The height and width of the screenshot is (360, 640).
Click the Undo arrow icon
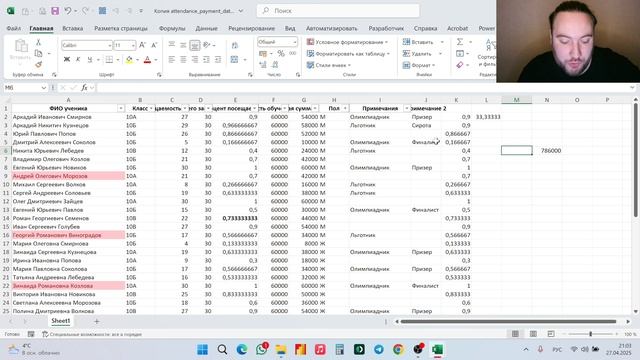coord(68,11)
